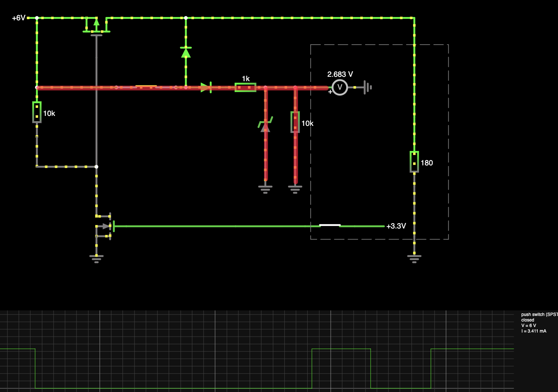Select the voltmeter circle marked V
The width and height of the screenshot is (558, 392).
[340, 87]
